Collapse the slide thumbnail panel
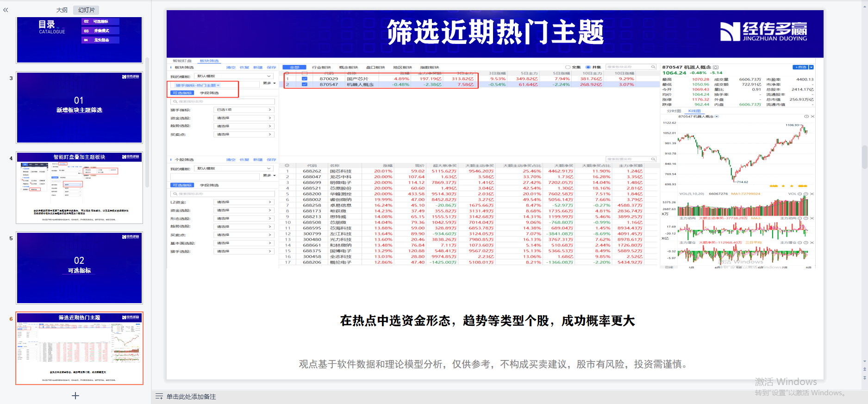The image size is (868, 404). (6, 10)
